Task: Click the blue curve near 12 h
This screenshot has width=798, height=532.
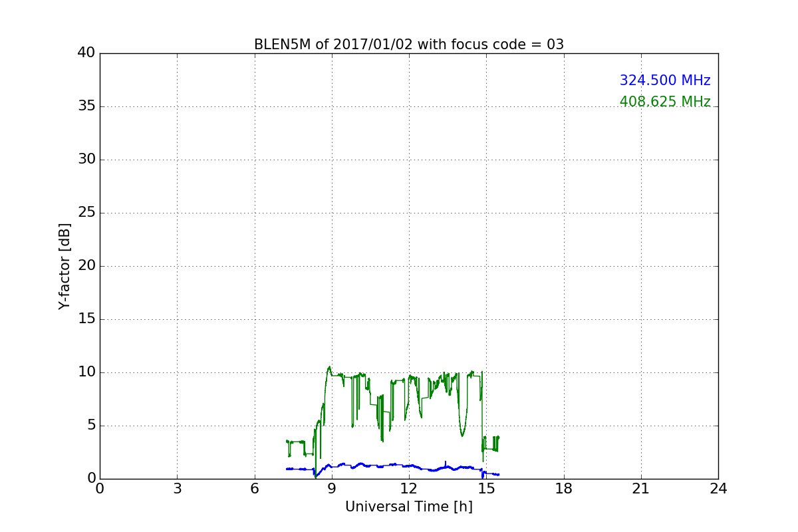Action: click(409, 465)
